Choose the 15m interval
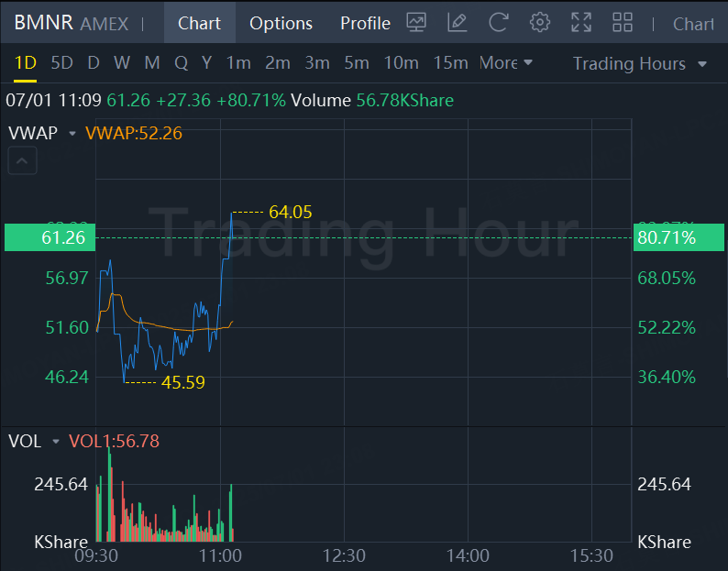Image resolution: width=728 pixels, height=571 pixels. 450,63
